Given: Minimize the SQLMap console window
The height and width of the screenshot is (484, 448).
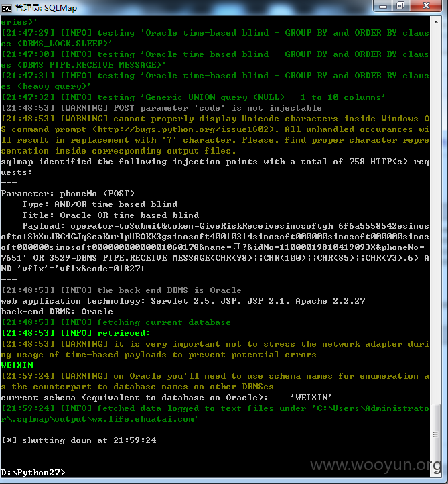Looking at the screenshot, I should tap(383, 6).
